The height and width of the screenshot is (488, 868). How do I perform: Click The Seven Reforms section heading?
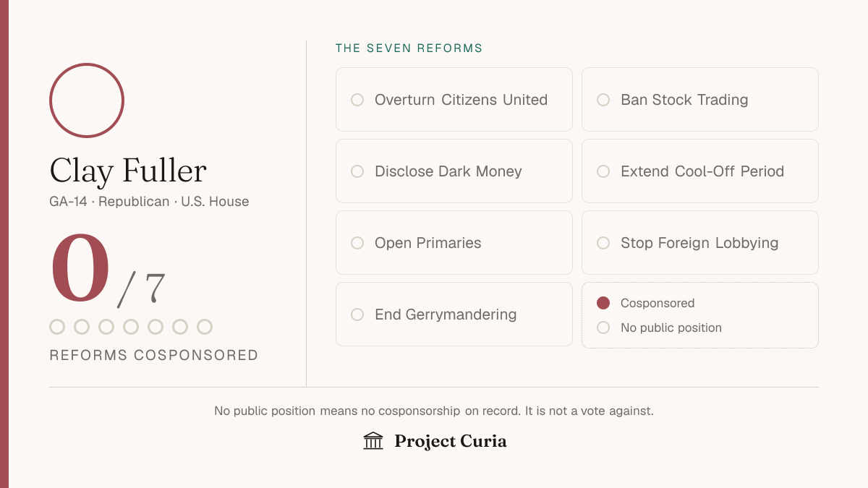409,48
